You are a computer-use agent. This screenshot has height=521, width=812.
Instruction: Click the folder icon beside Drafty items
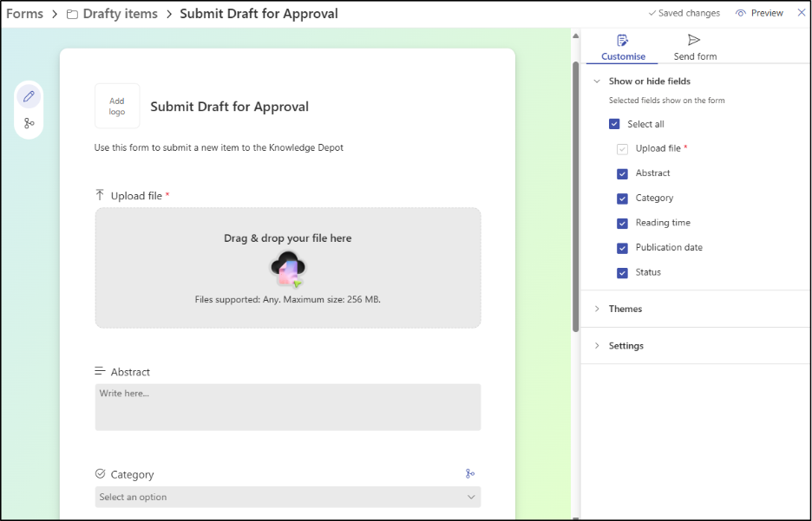click(72, 14)
